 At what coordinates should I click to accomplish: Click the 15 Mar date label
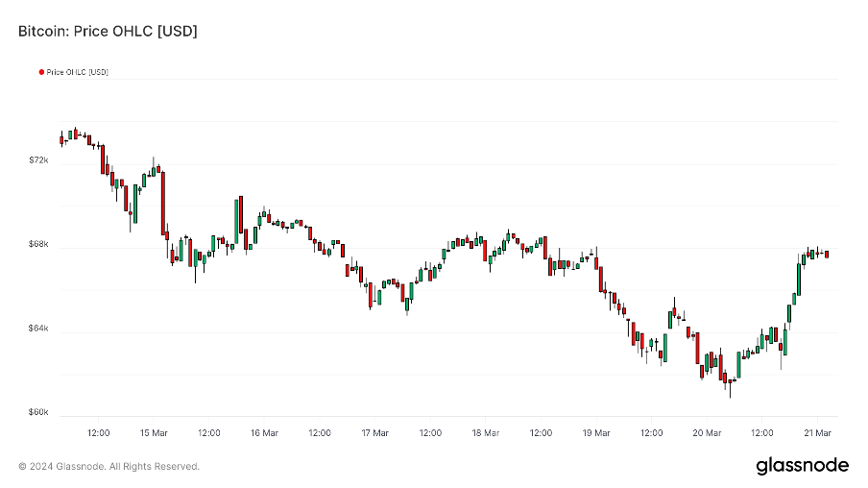[x=154, y=432]
